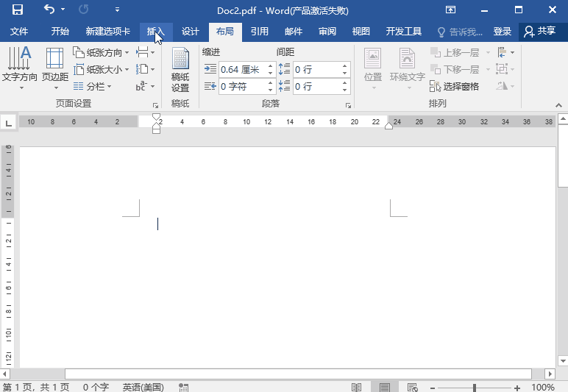Screen dimensions: 568x392
Task: Open the hyphenation (bc) dropdown
Action: [146, 86]
